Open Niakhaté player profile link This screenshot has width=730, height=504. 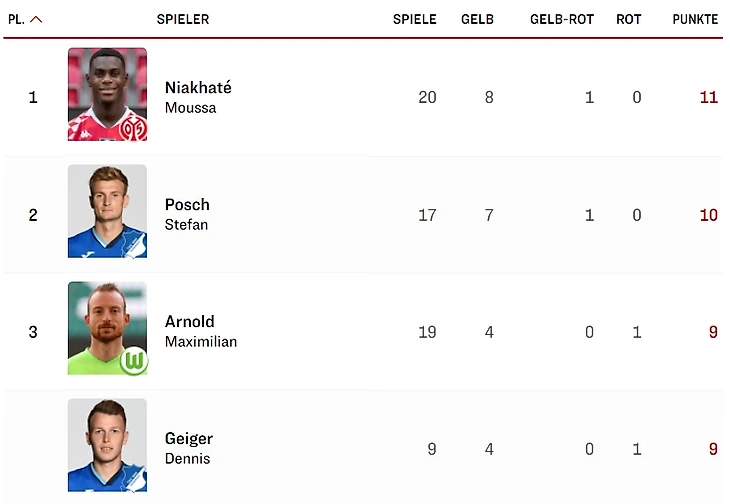[x=198, y=88]
